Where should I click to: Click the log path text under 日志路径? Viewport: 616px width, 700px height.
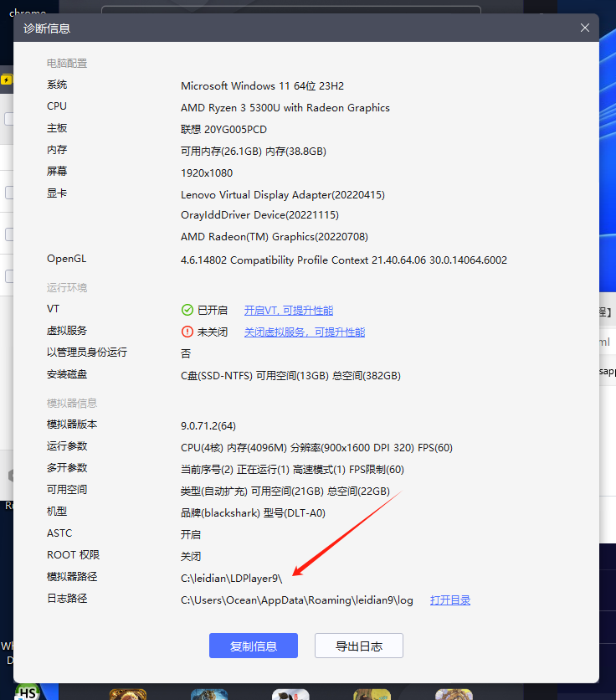297,600
